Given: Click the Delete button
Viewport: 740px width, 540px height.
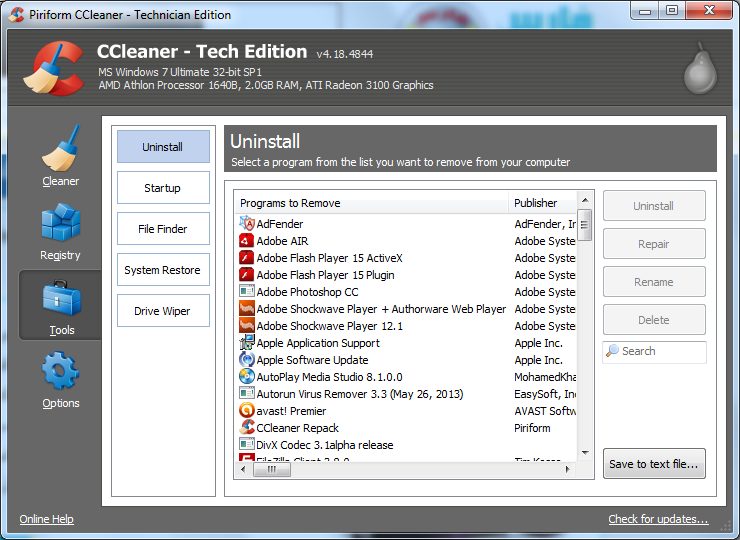Looking at the screenshot, I should (654, 320).
